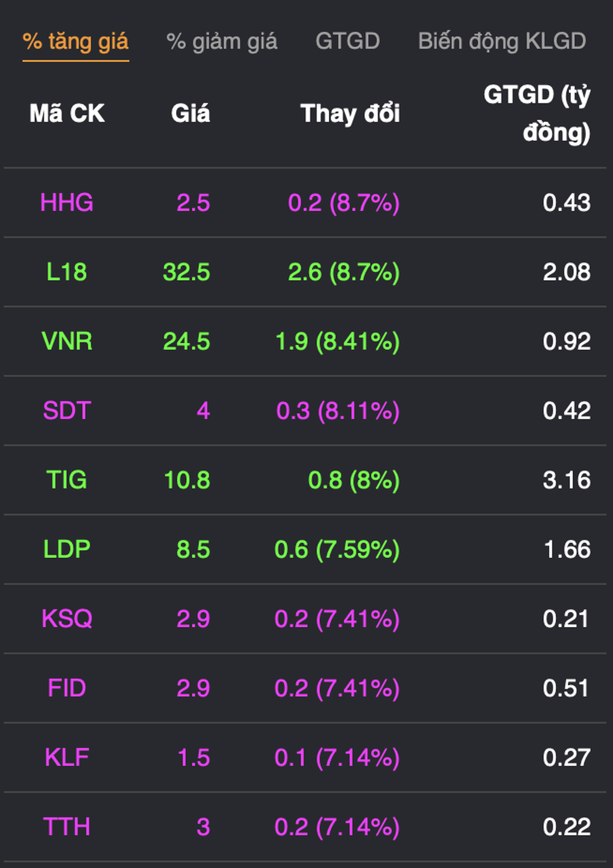613x868 pixels.
Task: Select the TTH stock symbol
Action: tap(67, 827)
